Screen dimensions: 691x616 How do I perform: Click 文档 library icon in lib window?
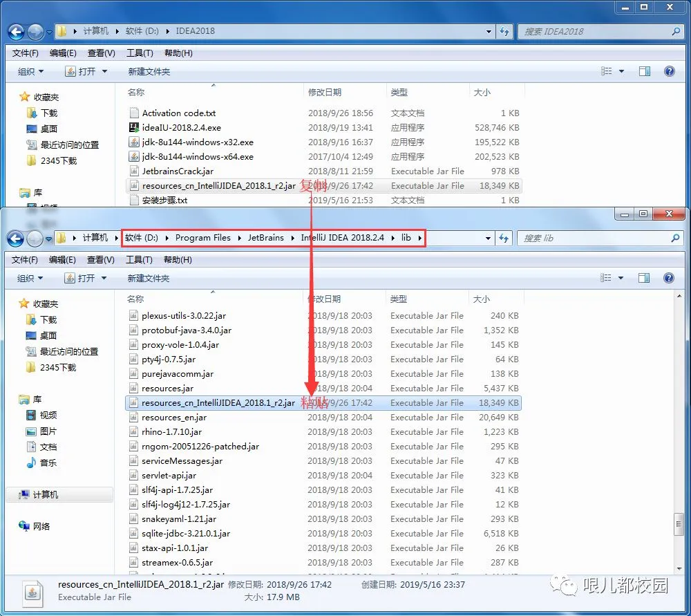click(x=31, y=447)
